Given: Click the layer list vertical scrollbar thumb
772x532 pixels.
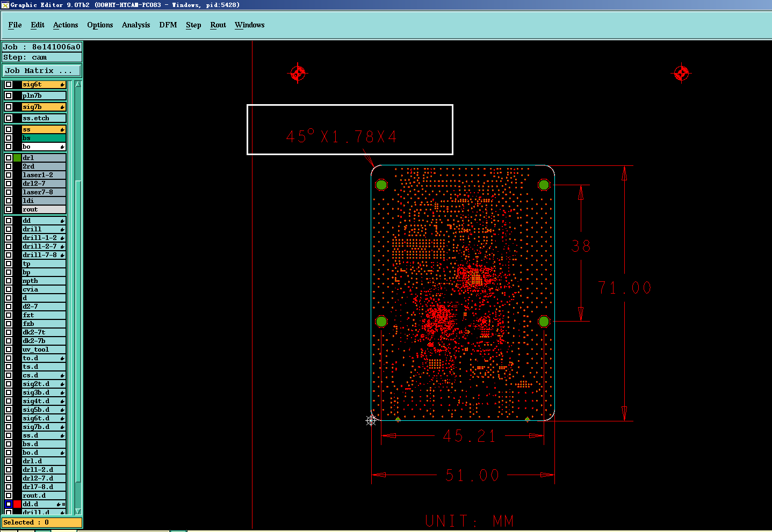Looking at the screenshot, I should coord(78,331).
